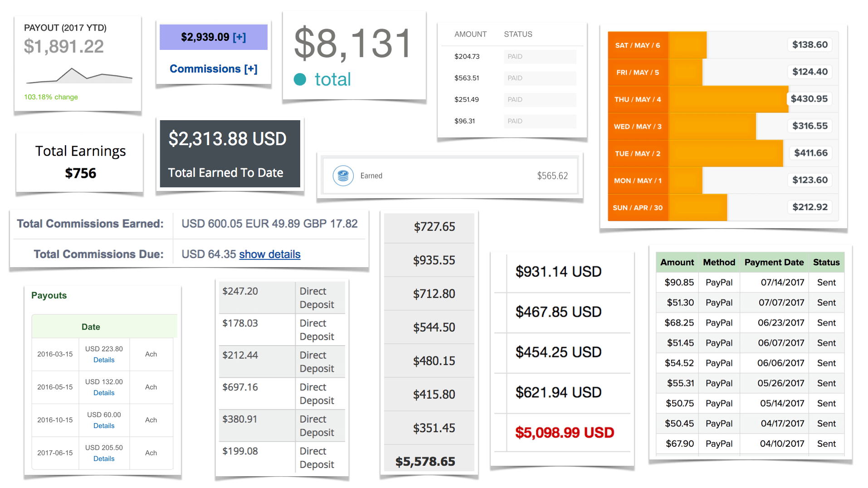Open the show details link
Viewport: 868px width, 488px height.
coord(269,254)
